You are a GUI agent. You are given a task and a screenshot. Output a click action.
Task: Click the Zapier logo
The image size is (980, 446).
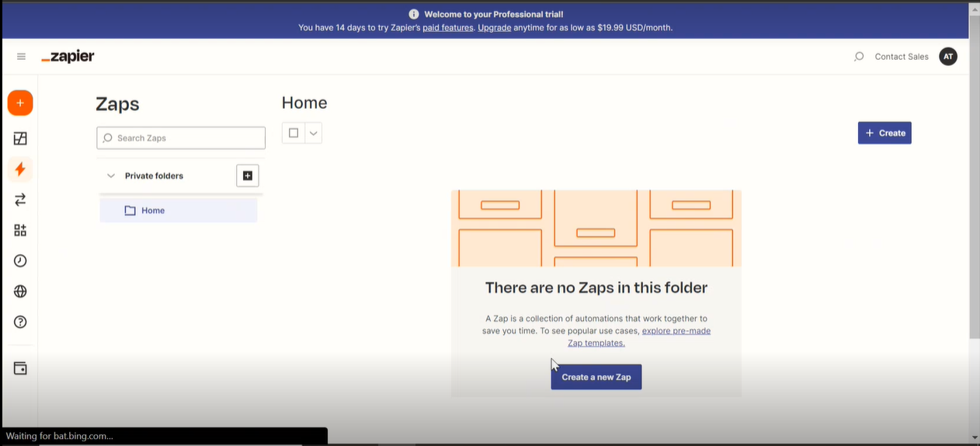68,57
